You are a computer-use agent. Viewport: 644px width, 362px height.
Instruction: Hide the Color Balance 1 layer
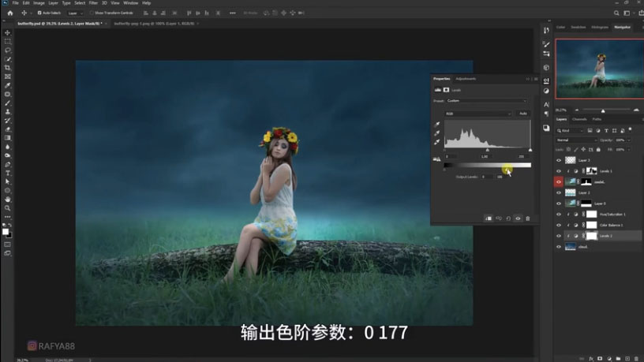pos(559,225)
